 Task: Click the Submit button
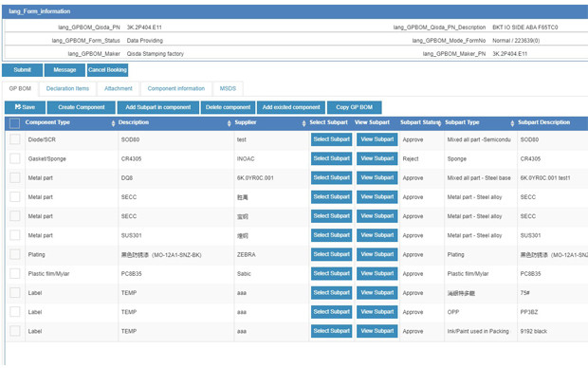22,70
